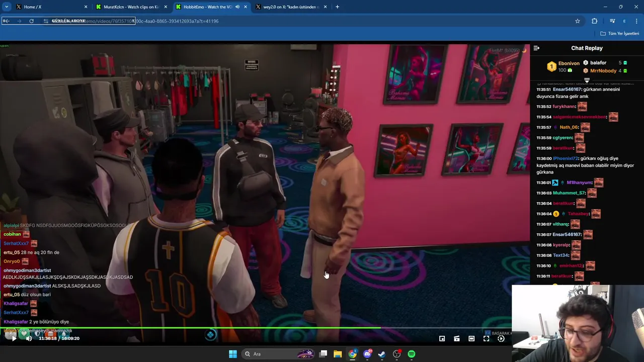Open Spotify from the taskbar
This screenshot has width=644, height=362.
[x=412, y=354]
